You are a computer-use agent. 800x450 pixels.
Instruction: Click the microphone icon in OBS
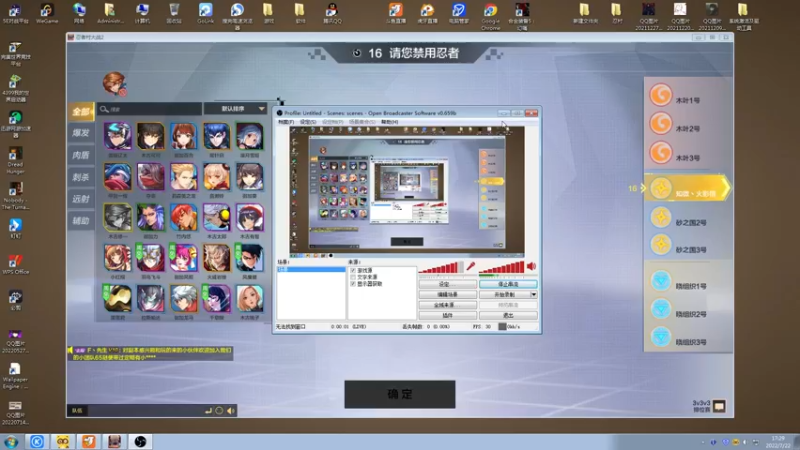click(470, 266)
